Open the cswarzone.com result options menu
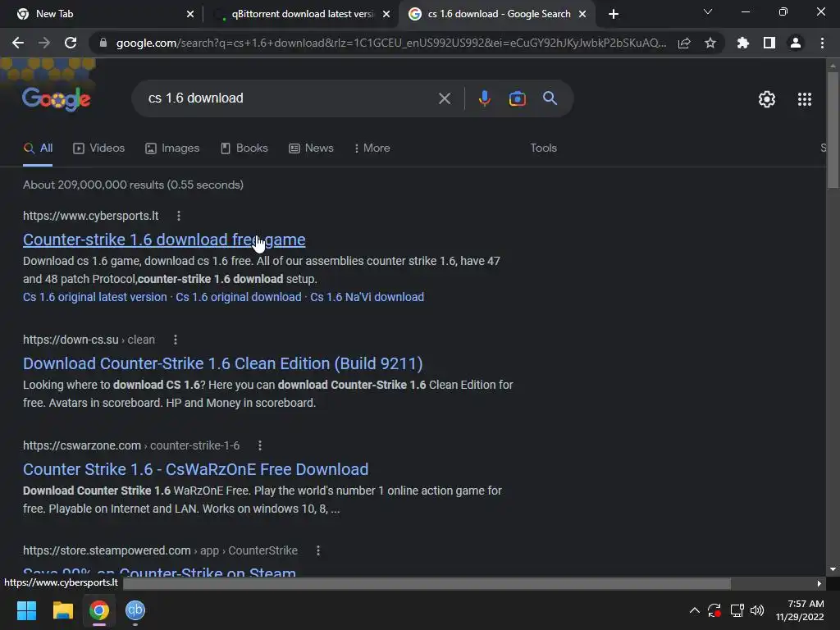This screenshot has width=840, height=630. (260, 445)
